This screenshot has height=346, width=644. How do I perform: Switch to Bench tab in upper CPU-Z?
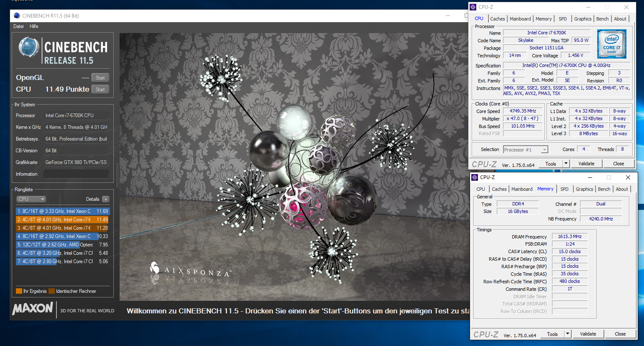point(602,19)
